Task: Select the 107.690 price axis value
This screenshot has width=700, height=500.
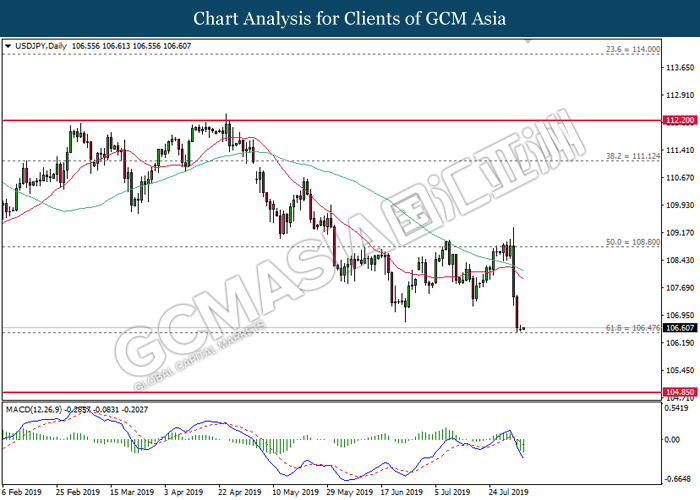Action: (680, 288)
